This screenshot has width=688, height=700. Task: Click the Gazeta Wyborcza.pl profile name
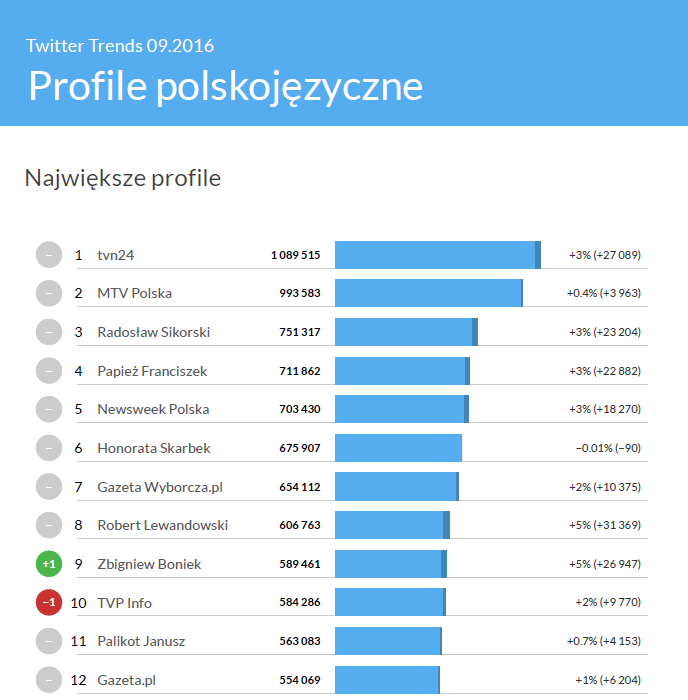click(159, 487)
